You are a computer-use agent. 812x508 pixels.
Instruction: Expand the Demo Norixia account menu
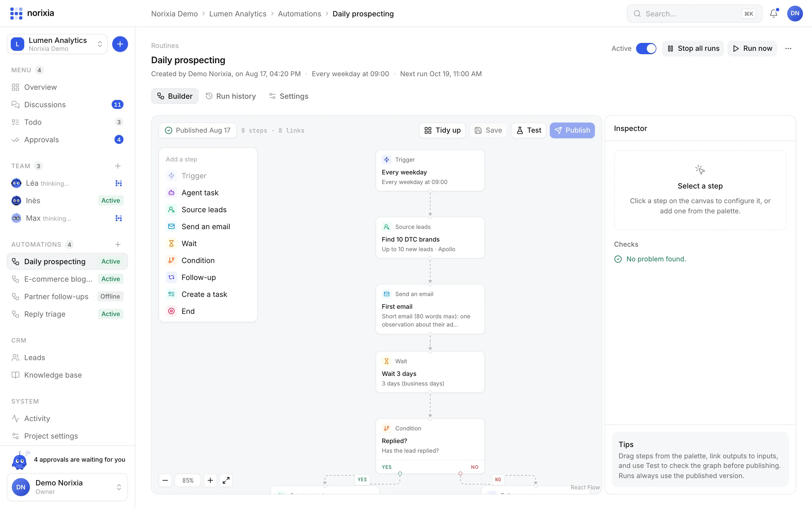coord(67,487)
